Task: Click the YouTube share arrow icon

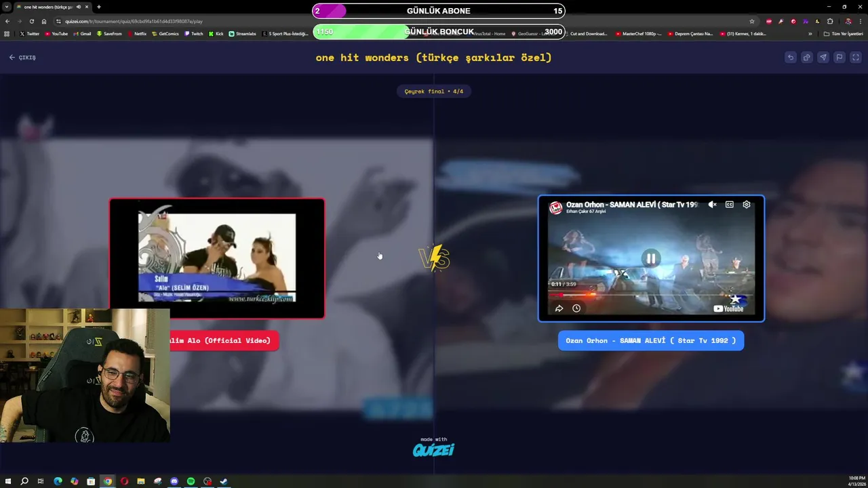Action: click(559, 308)
